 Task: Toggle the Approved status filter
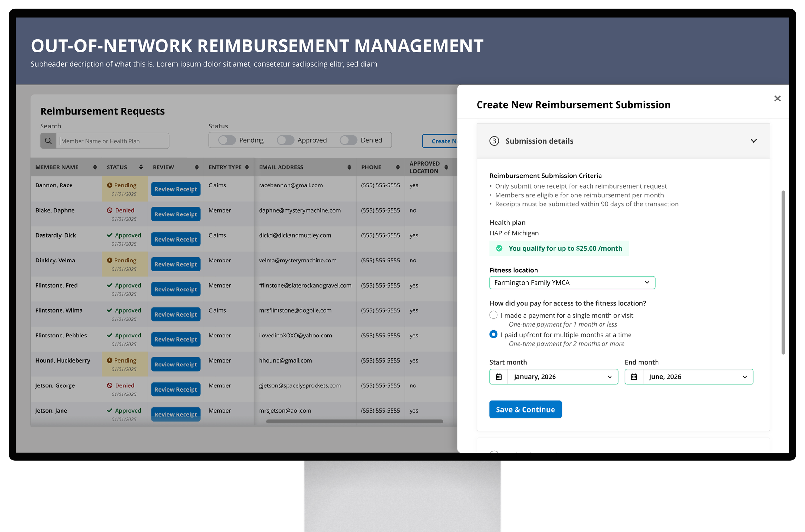(x=285, y=140)
